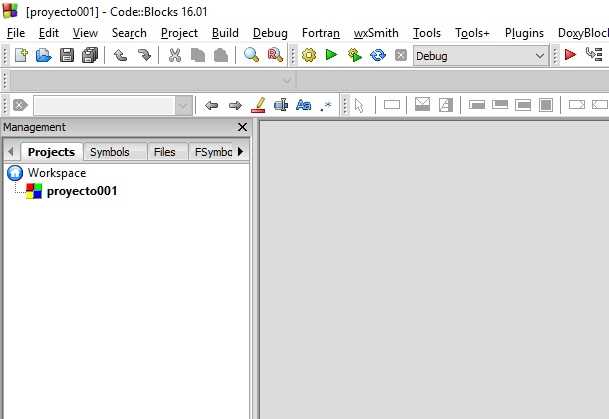Viewport: 609px width, 419px height.
Task: Open the View menu
Action: [85, 33]
